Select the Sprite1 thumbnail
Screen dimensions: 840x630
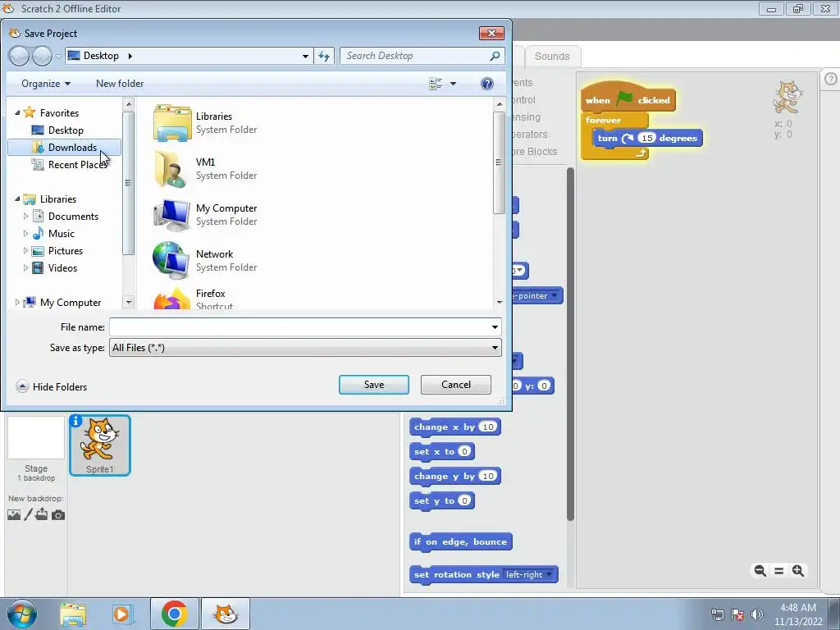coord(99,445)
